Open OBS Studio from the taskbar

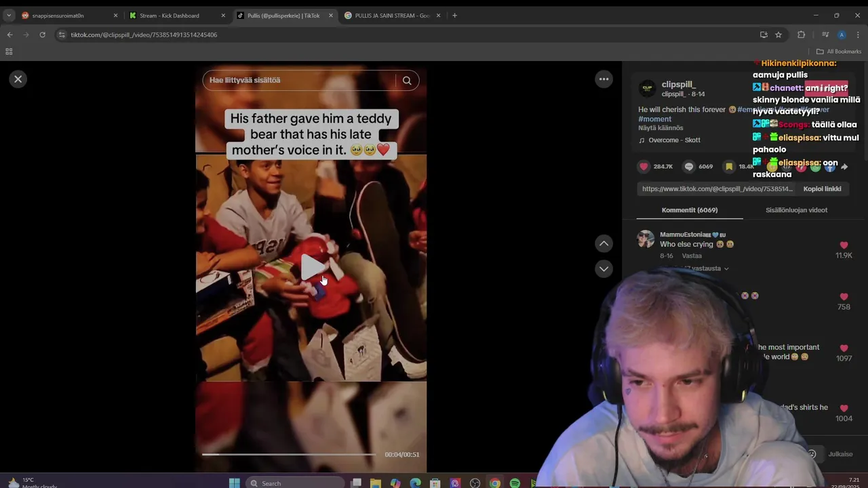click(x=475, y=483)
